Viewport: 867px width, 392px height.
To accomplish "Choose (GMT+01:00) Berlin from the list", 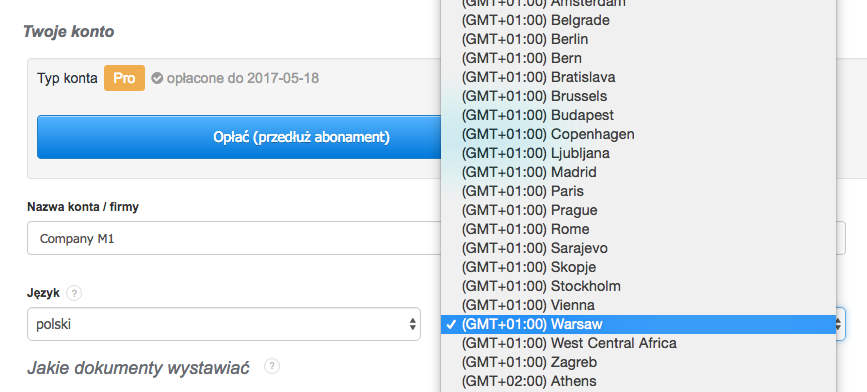I will click(639, 39).
